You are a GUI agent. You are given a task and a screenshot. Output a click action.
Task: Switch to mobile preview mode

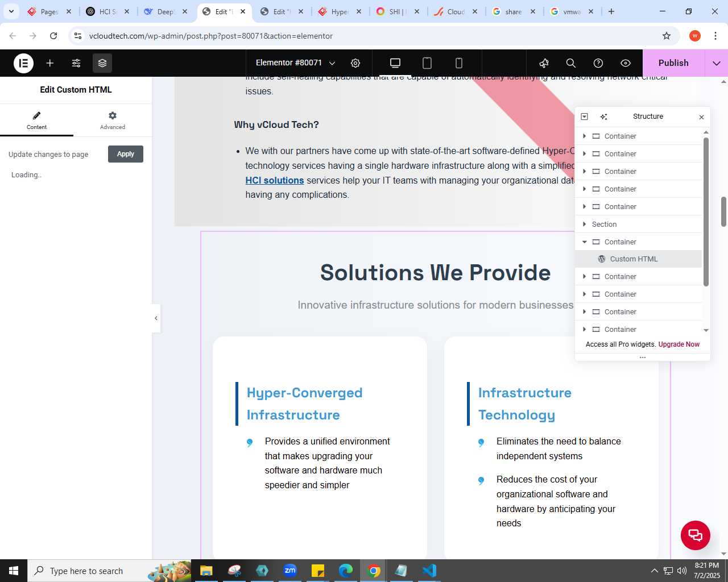pyautogui.click(x=459, y=63)
